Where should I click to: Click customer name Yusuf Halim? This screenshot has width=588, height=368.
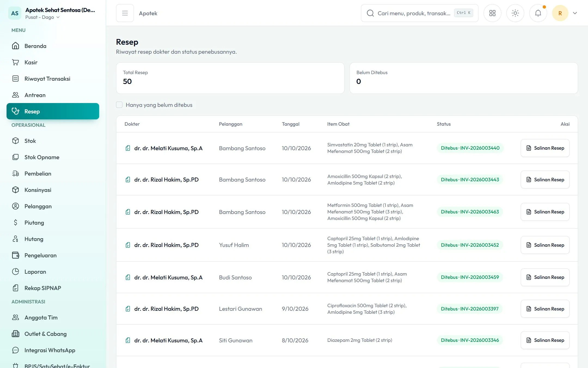coord(234,245)
